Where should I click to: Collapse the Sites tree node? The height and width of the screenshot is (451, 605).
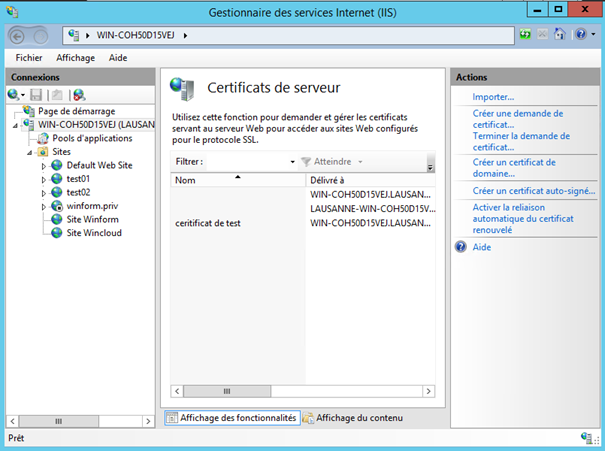coord(30,153)
